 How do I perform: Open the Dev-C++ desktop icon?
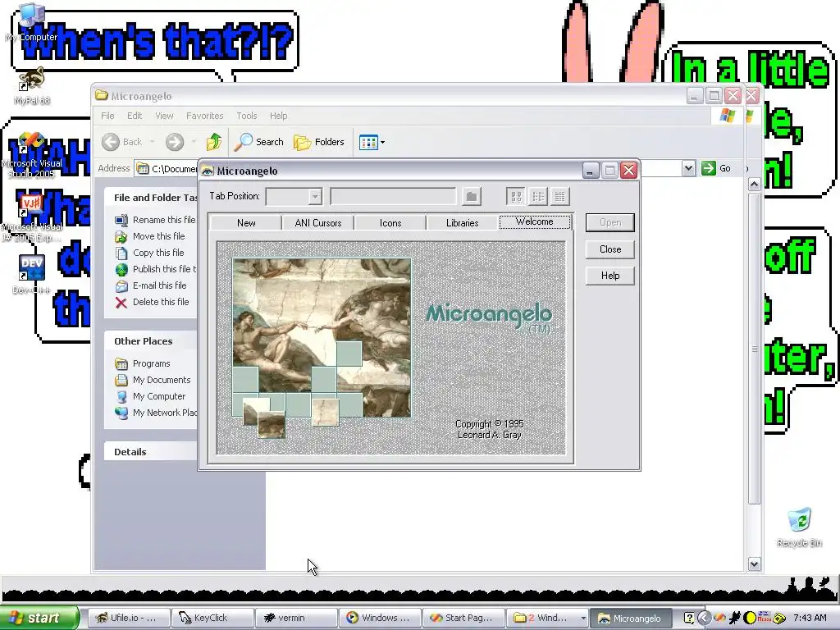pos(32,274)
